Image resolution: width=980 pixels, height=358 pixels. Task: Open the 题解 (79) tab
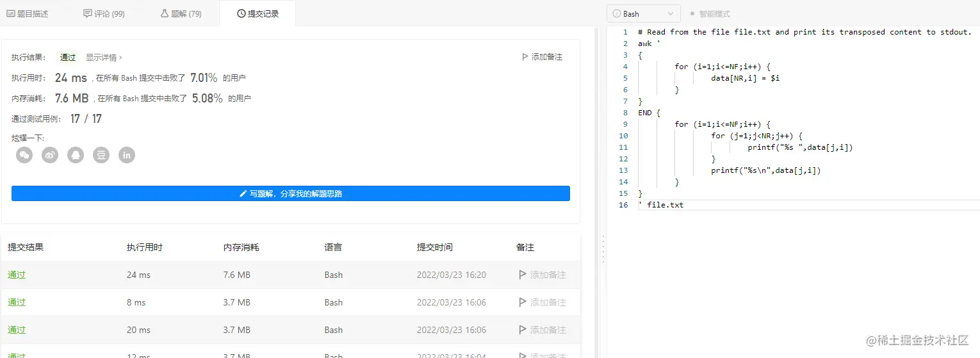[181, 13]
